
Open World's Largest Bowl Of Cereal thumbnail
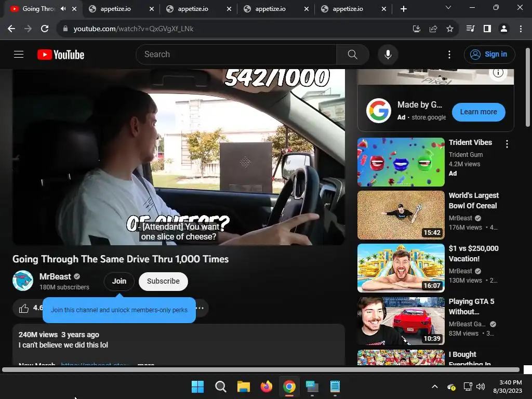[401, 215]
